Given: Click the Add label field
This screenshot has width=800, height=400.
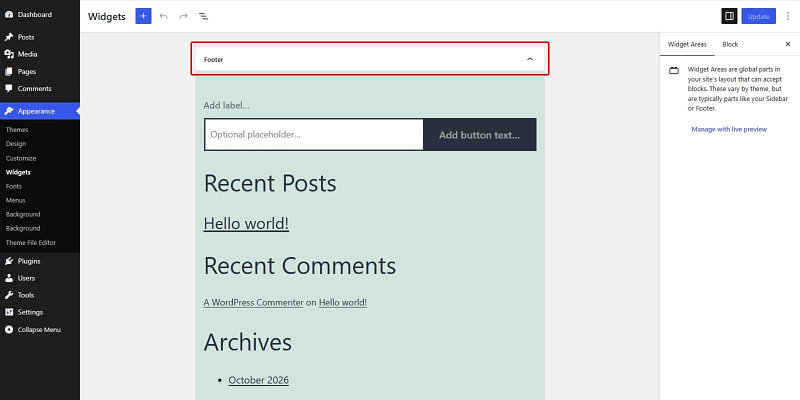Looking at the screenshot, I should [227, 106].
